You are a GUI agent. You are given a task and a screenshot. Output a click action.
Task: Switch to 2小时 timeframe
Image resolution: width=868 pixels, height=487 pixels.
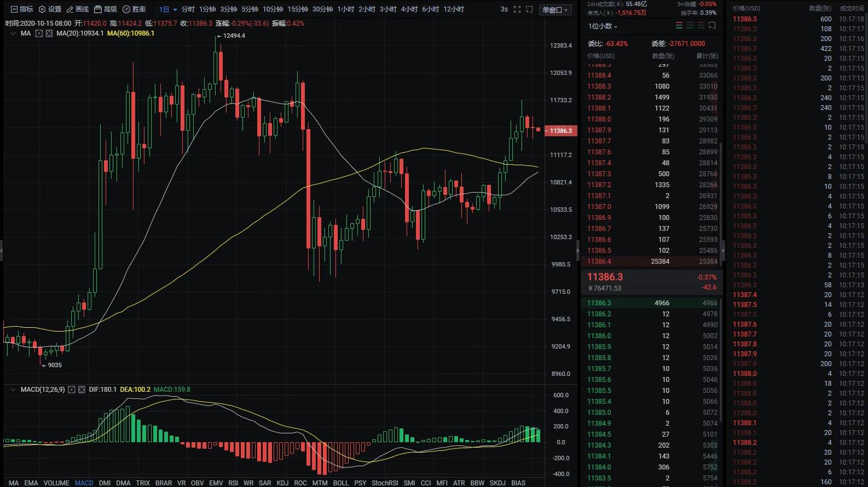(367, 9)
